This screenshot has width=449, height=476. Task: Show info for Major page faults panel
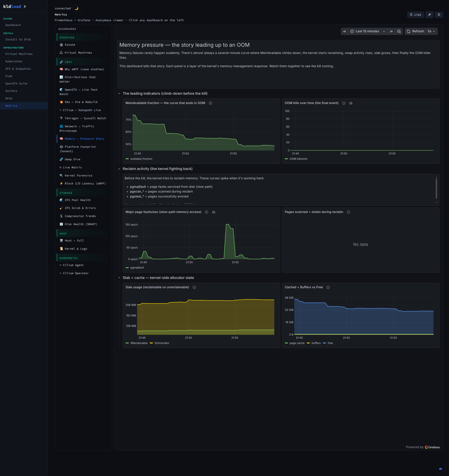pyautogui.click(x=207, y=212)
